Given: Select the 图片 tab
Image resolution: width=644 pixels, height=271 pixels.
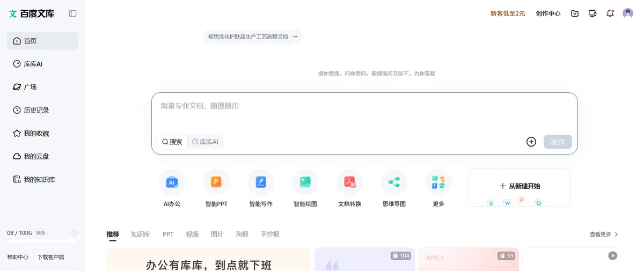Looking at the screenshot, I should [217, 235].
